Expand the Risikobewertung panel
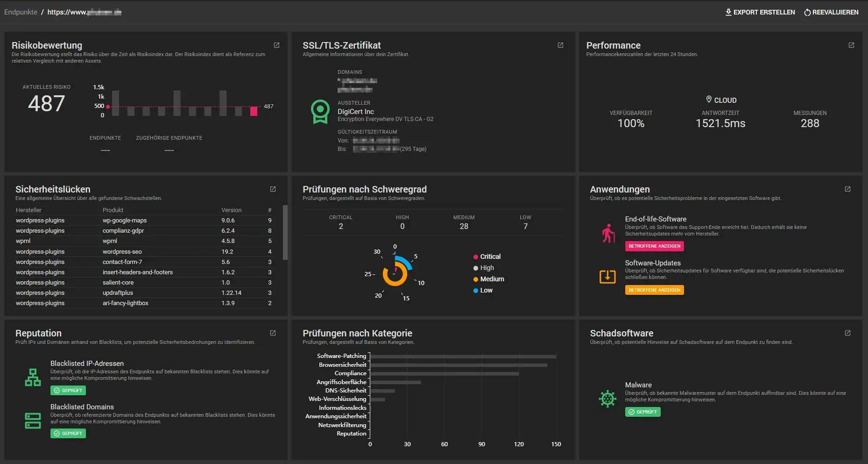The height and width of the screenshot is (464, 868). pyautogui.click(x=276, y=45)
